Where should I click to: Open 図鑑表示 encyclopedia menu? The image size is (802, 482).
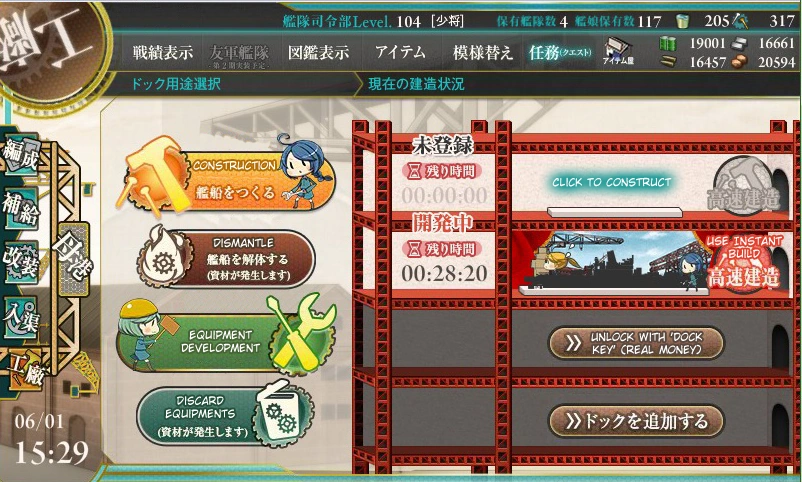(x=318, y=52)
